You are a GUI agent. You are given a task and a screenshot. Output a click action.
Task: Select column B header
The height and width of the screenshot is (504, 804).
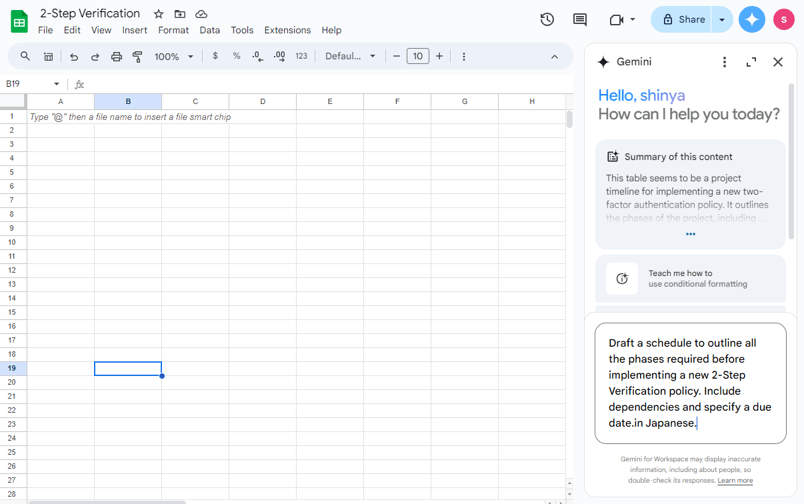[128, 101]
